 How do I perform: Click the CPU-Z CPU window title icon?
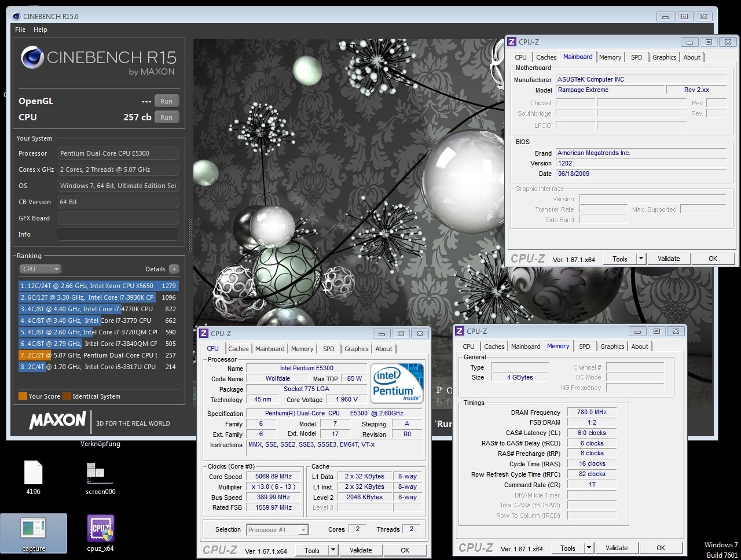204,333
